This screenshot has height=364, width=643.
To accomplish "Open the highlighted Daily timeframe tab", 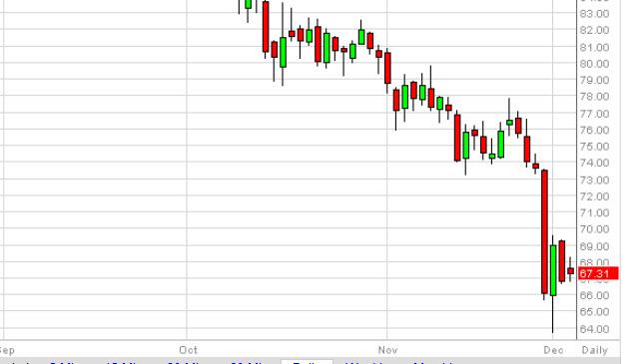I will 307,362.
